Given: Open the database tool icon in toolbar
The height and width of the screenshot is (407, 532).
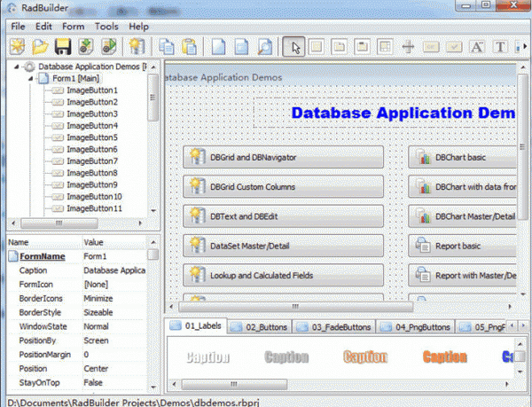Looking at the screenshot, I should 137,46.
